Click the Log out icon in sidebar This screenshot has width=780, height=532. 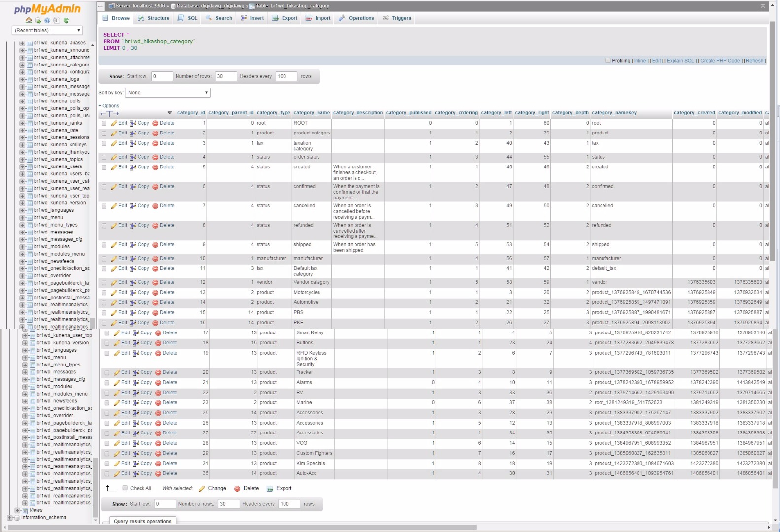pyautogui.click(x=38, y=21)
